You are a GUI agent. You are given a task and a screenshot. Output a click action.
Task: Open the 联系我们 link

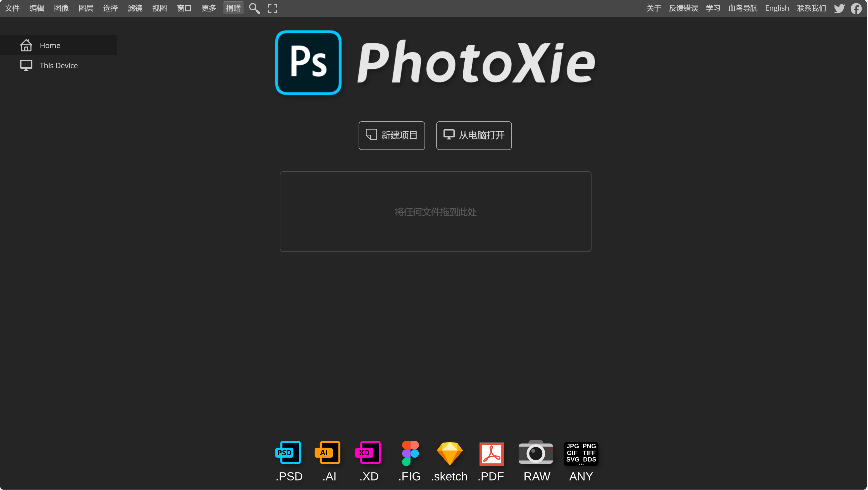coord(811,8)
